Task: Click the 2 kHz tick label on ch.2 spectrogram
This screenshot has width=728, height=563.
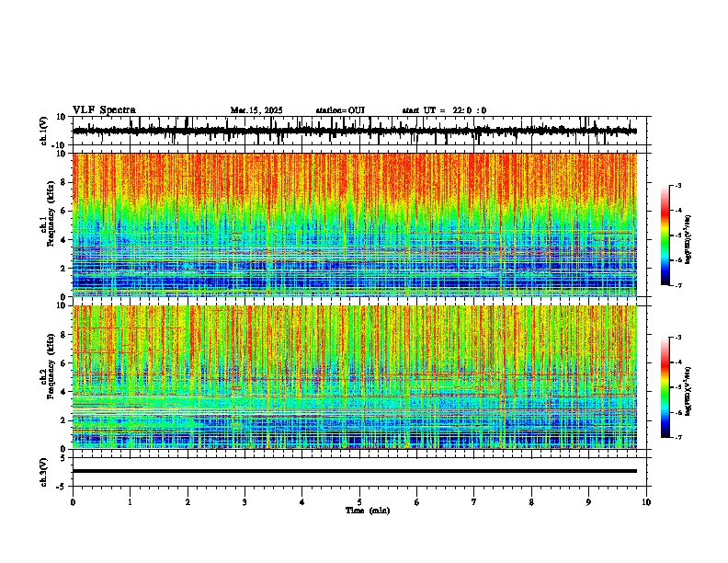Action: click(63, 420)
